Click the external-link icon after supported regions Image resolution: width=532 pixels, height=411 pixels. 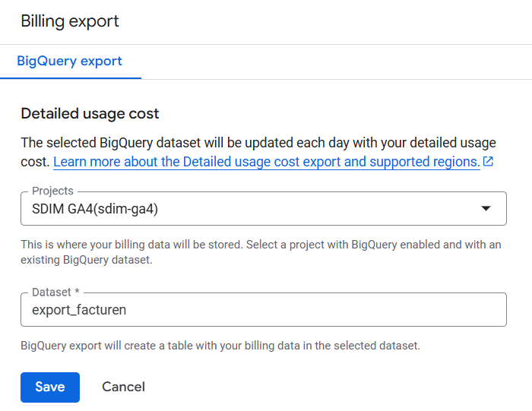[488, 161]
